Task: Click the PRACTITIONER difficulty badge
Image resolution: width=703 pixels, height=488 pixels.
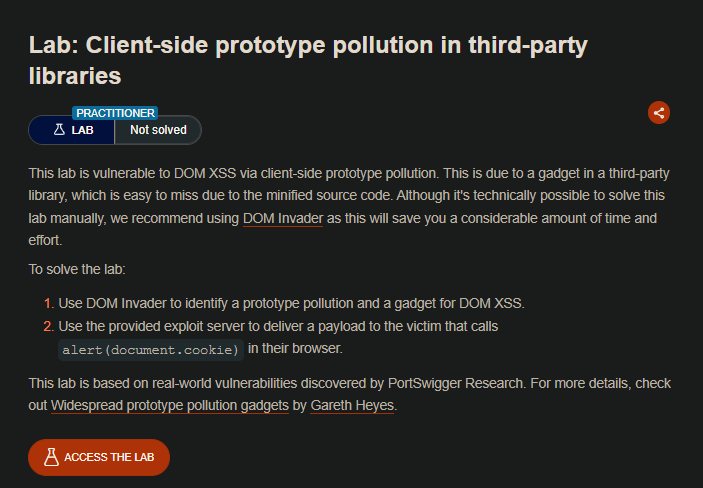Action: [x=115, y=113]
